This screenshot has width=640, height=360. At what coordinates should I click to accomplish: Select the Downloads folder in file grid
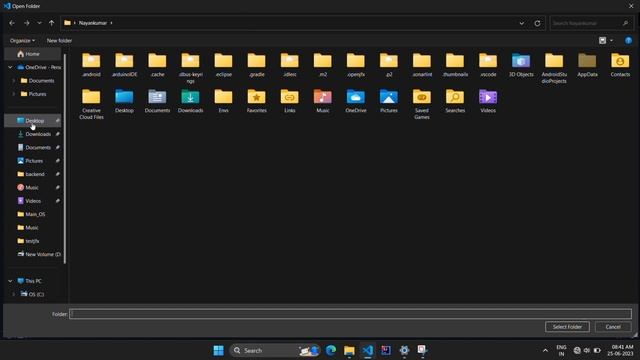coord(190,101)
